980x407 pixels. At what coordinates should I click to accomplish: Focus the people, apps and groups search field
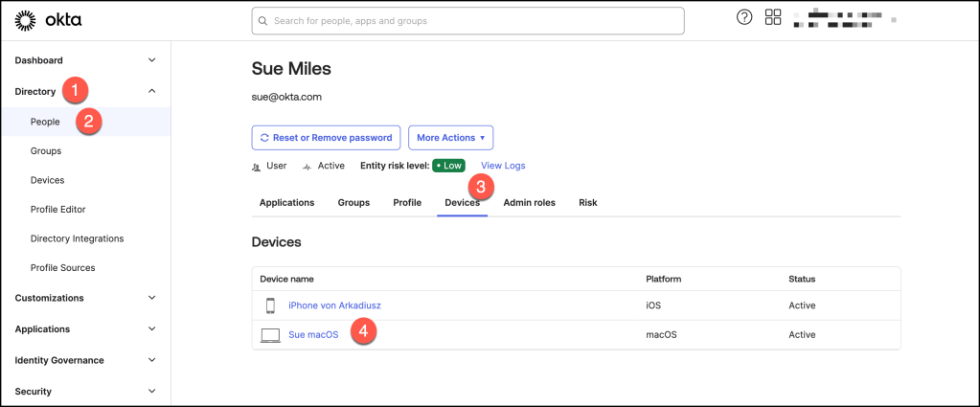(469, 21)
